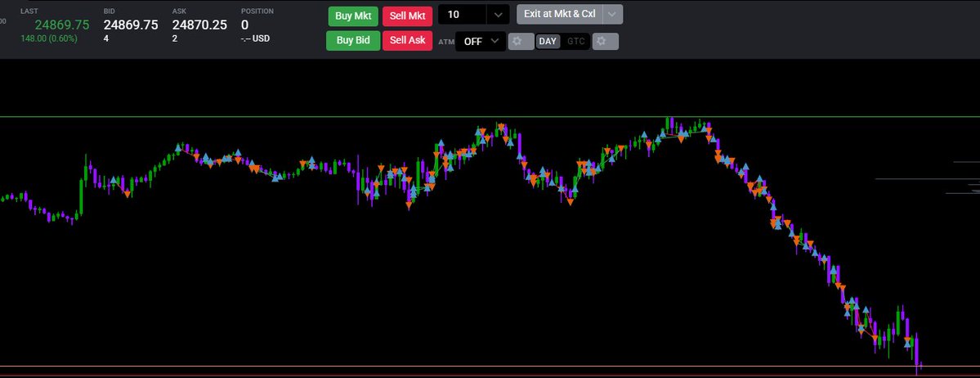Screen dimensions: 980x378
Task: Click the ASK price 24870.25
Action: pyautogui.click(x=199, y=25)
